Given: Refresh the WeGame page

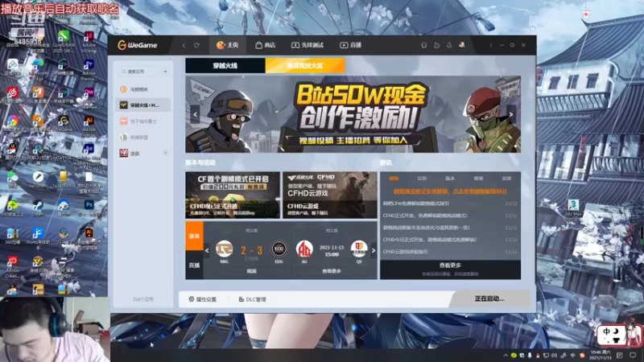Looking at the screenshot, I should pos(196,45).
